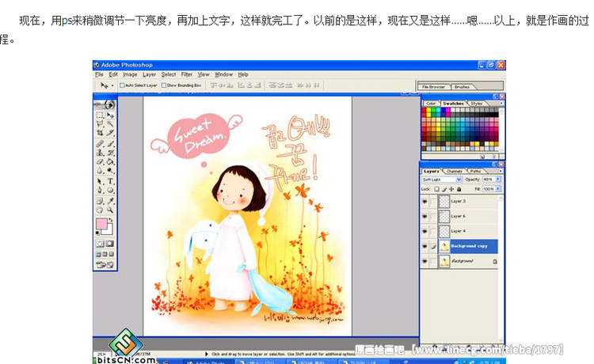Select the Healing Brush tool

100,144
